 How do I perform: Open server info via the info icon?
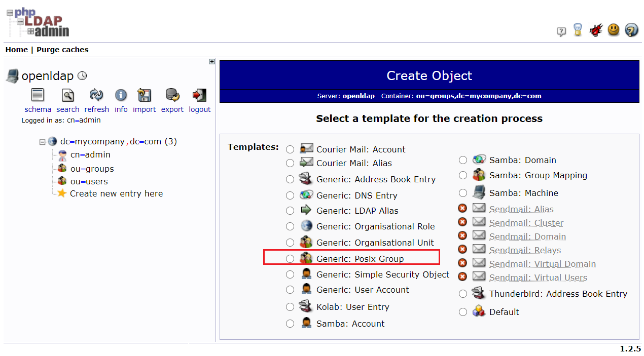pyautogui.click(x=121, y=96)
